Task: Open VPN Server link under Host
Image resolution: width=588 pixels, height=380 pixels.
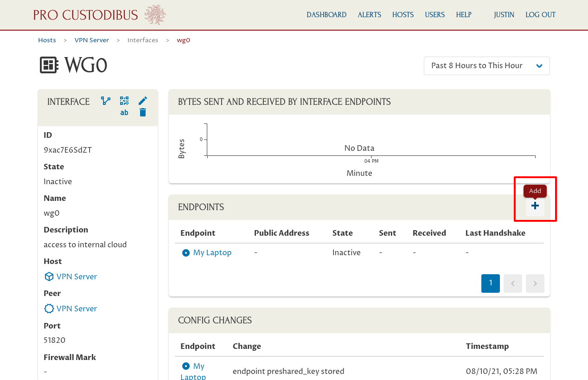Action: 77,277
